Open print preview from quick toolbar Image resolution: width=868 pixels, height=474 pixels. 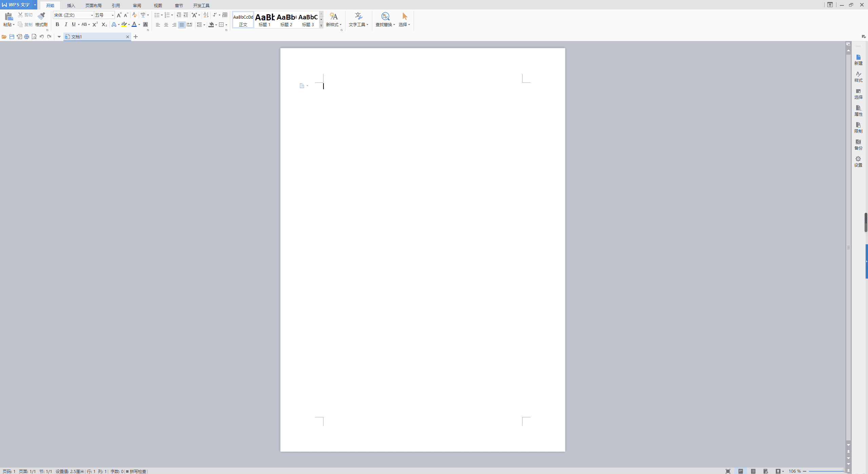(34, 37)
